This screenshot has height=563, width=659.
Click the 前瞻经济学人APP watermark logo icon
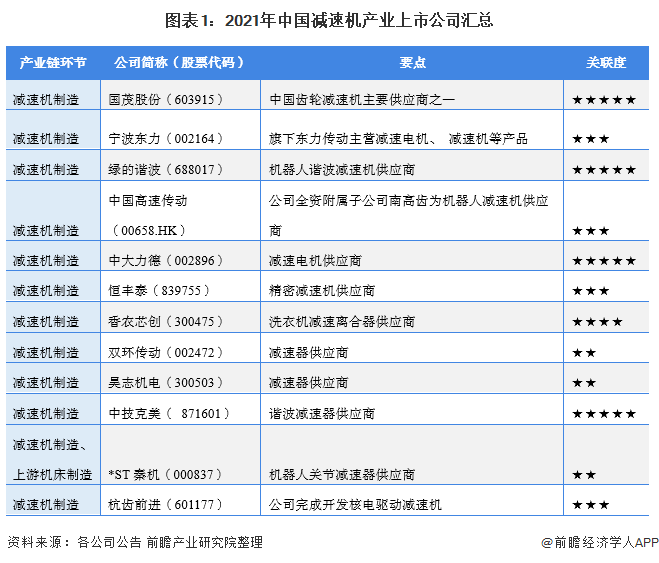click(547, 542)
